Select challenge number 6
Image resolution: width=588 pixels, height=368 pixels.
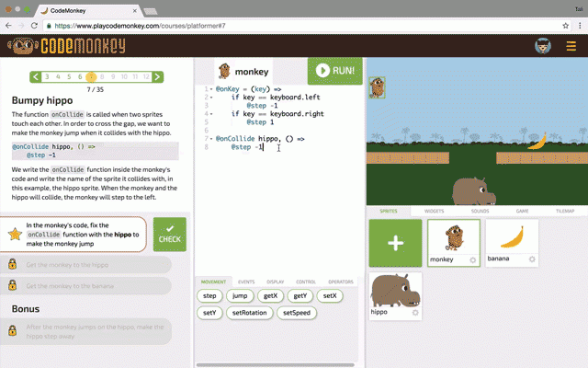(80, 76)
